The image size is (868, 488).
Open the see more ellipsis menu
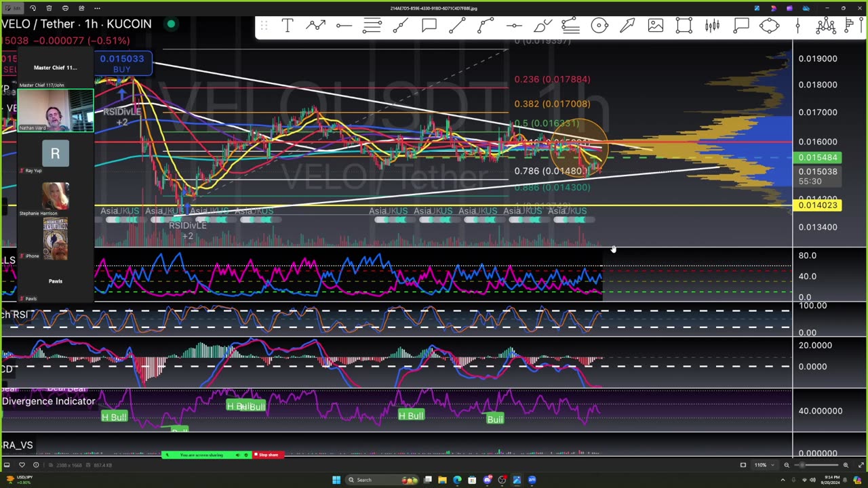pos(98,8)
